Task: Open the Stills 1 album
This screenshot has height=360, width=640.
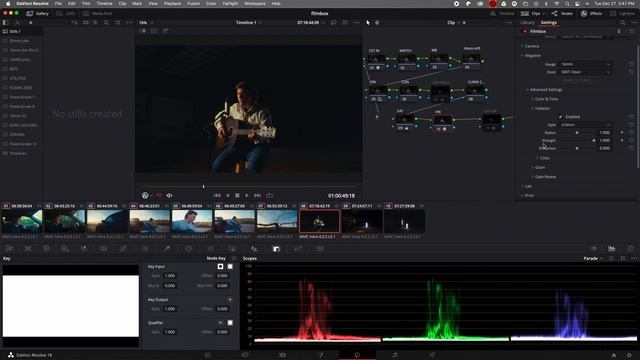Action: (21, 31)
